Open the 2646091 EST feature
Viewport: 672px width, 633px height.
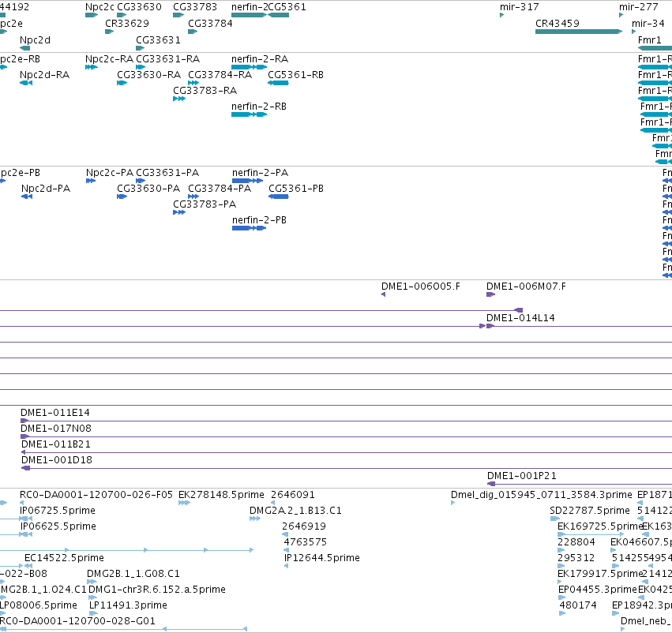click(x=273, y=503)
